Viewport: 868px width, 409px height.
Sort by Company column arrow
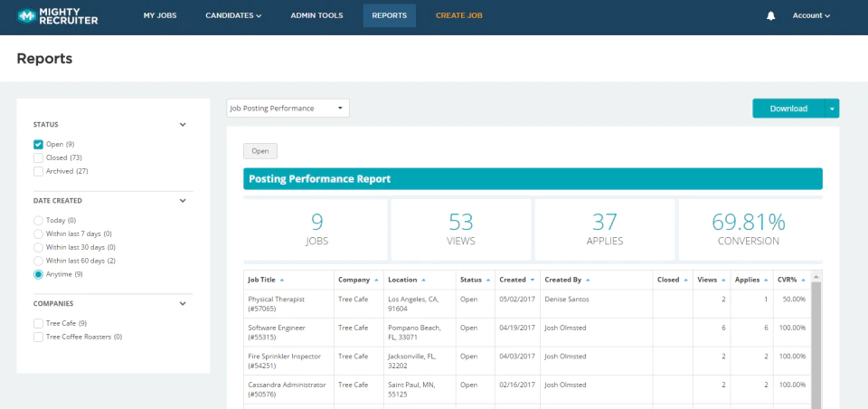pos(376,281)
